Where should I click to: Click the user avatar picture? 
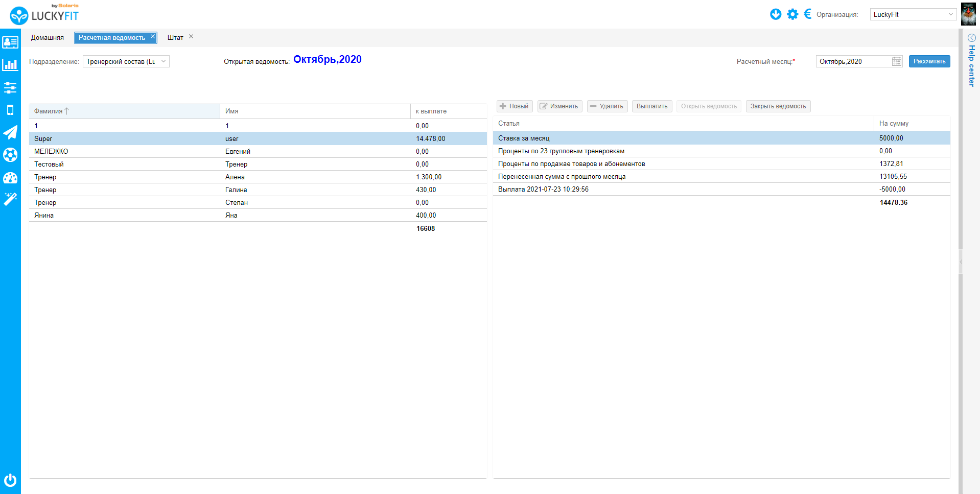point(968,14)
